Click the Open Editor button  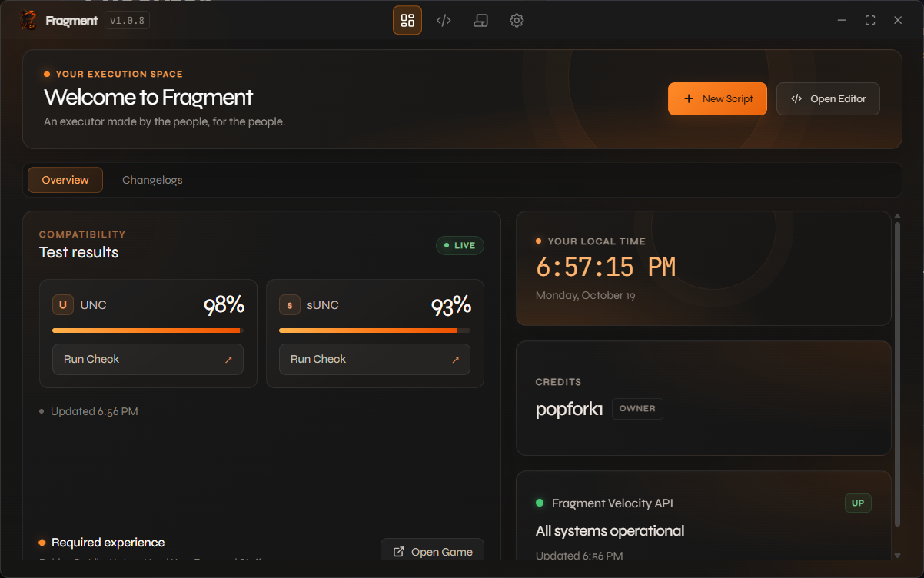point(828,98)
